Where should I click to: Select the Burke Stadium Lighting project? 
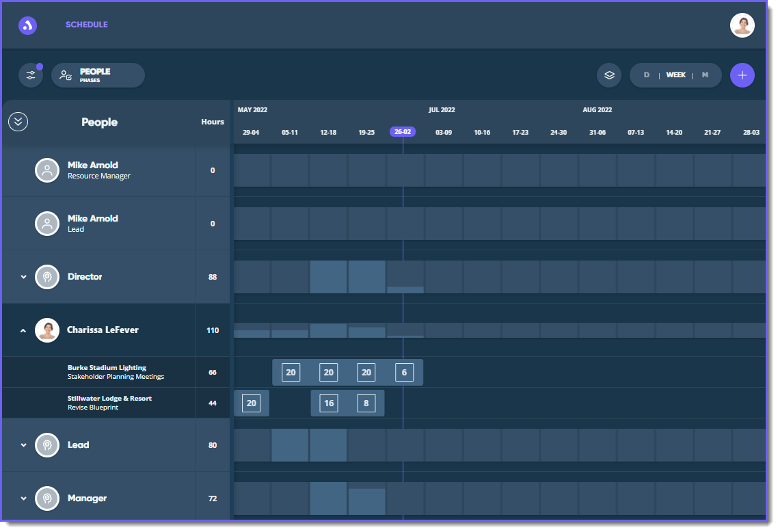click(x=107, y=368)
